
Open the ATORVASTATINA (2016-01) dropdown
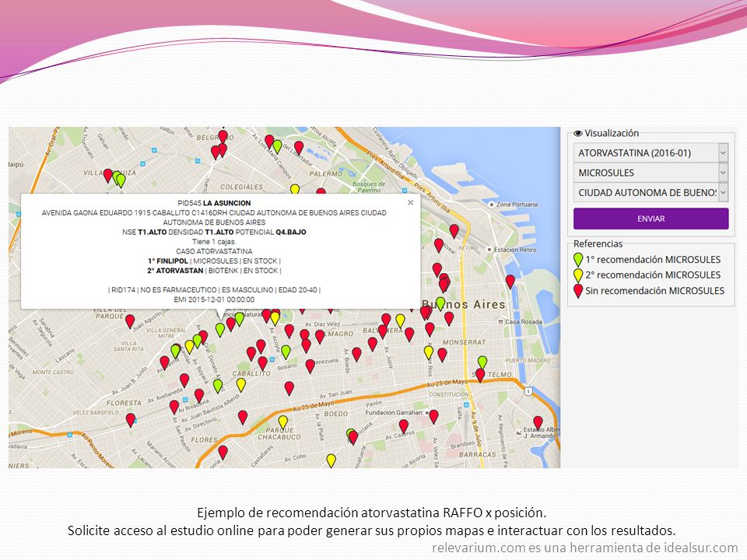[x=651, y=153]
